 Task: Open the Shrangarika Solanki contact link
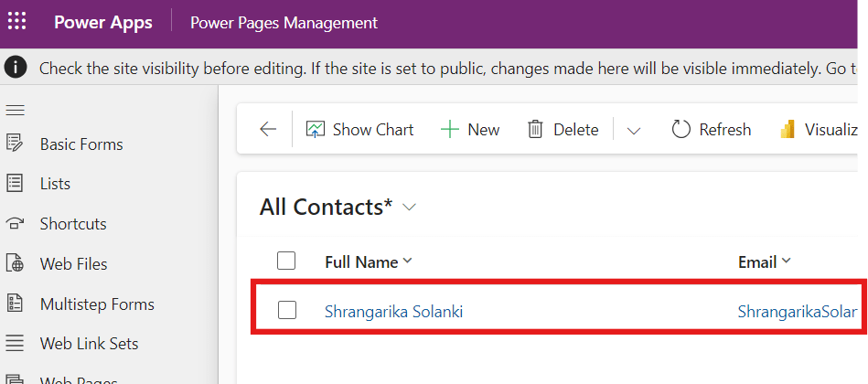pyautogui.click(x=393, y=312)
